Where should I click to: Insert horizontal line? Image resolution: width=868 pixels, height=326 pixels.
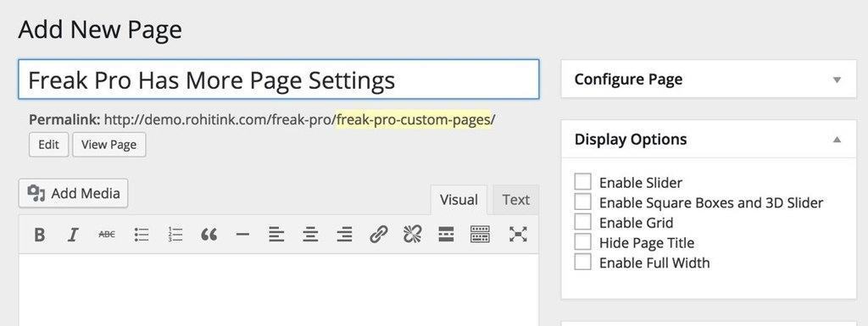242,235
